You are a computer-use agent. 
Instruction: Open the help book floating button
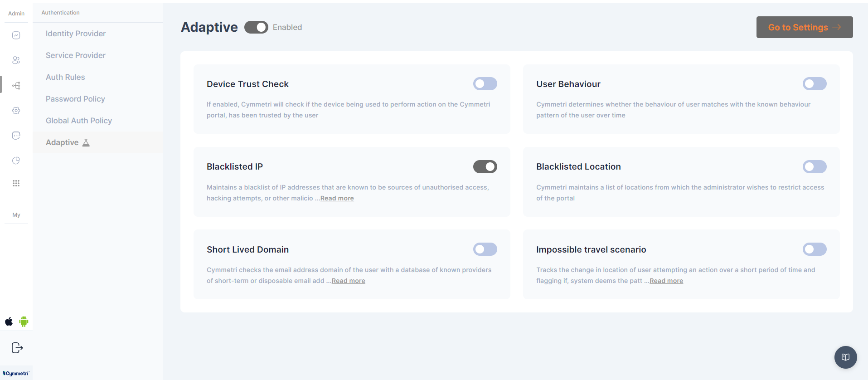845,357
